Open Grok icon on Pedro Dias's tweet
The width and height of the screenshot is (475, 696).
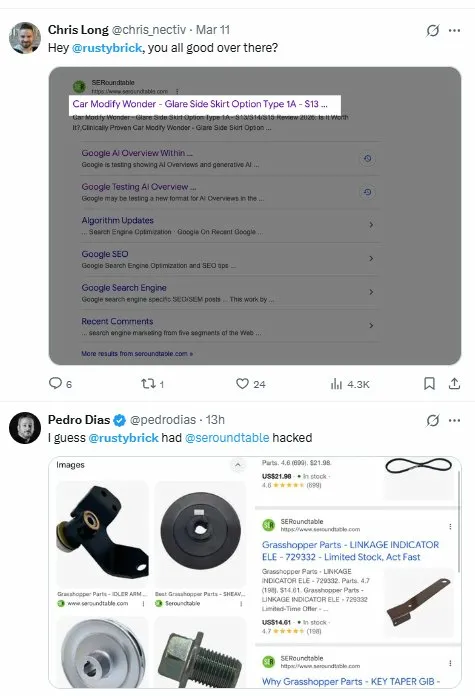click(432, 420)
